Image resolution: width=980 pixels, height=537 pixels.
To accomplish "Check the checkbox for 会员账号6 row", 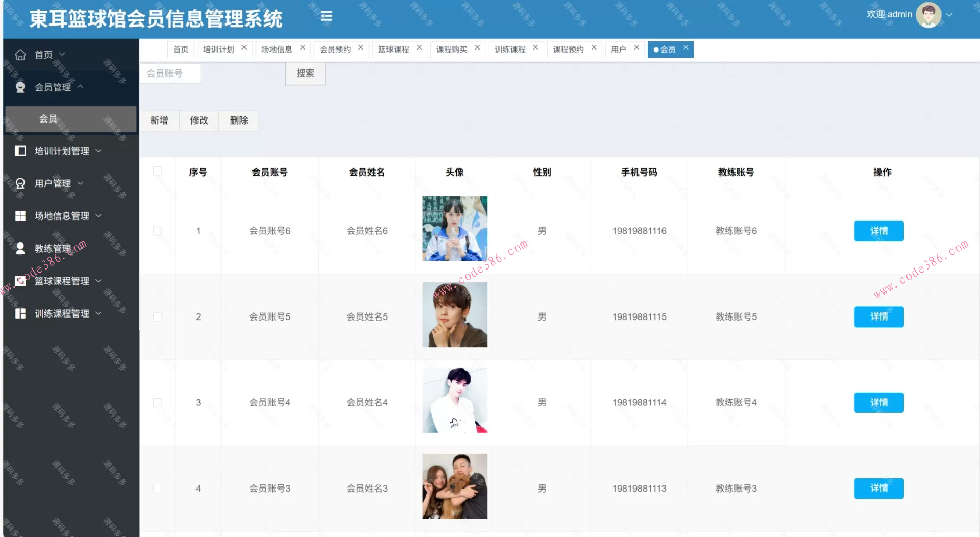I will 157,231.
